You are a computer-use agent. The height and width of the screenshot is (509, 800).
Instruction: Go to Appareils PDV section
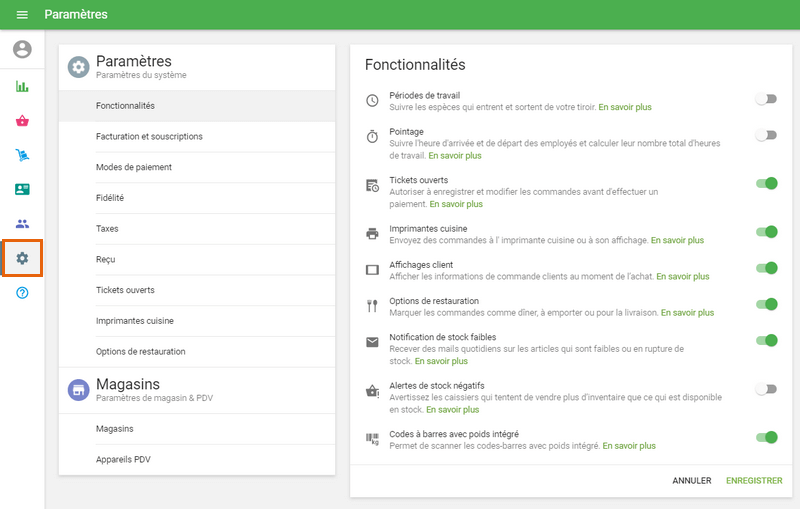click(123, 459)
